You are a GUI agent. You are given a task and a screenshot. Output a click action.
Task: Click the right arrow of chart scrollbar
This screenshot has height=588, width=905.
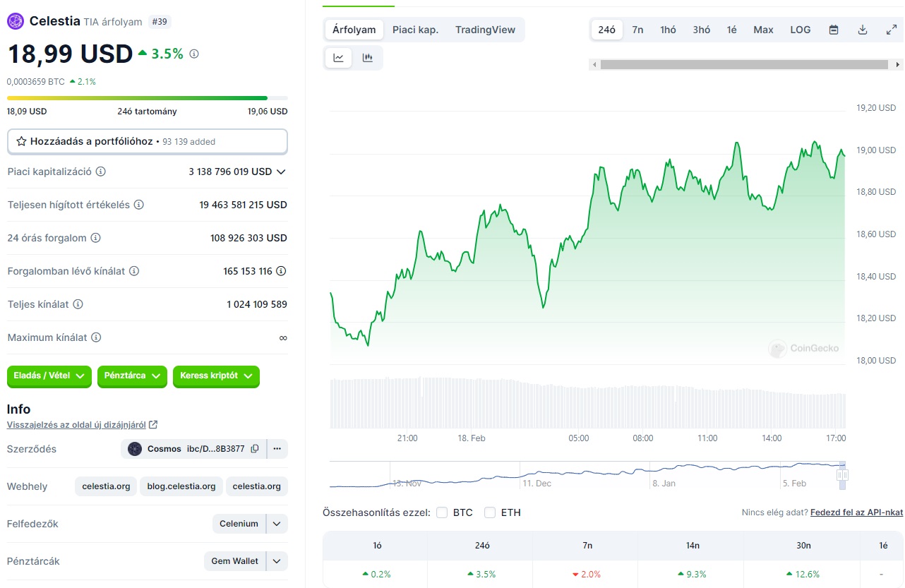click(898, 65)
